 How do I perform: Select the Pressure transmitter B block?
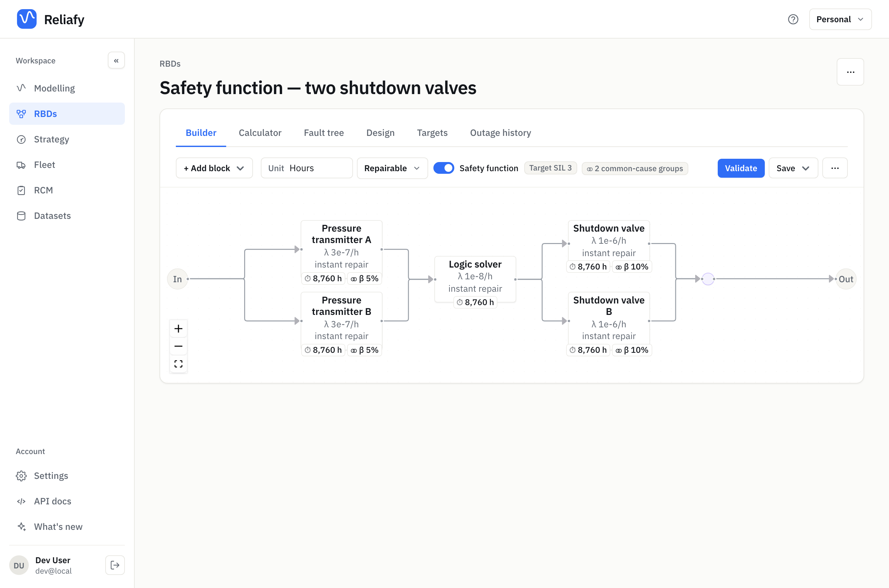341,321
